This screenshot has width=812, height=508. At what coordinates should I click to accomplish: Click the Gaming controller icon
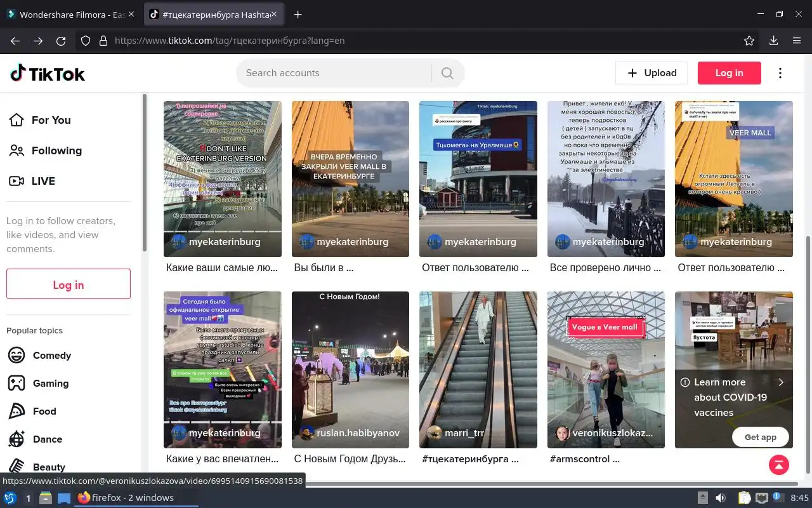(x=16, y=383)
